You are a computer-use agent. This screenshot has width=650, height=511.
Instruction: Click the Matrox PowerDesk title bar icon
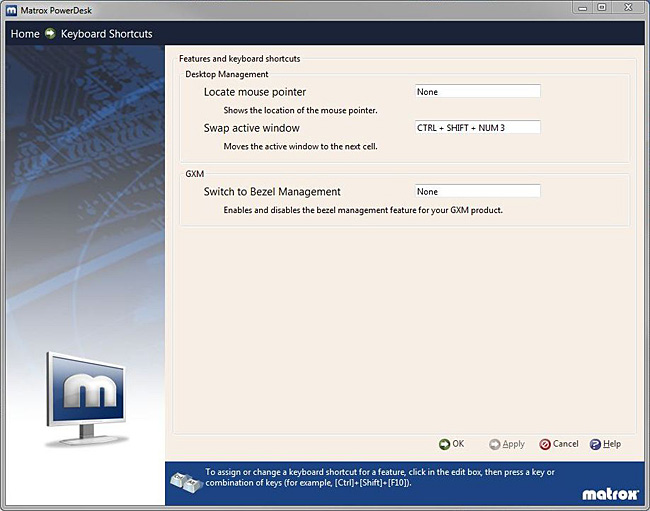(12, 10)
